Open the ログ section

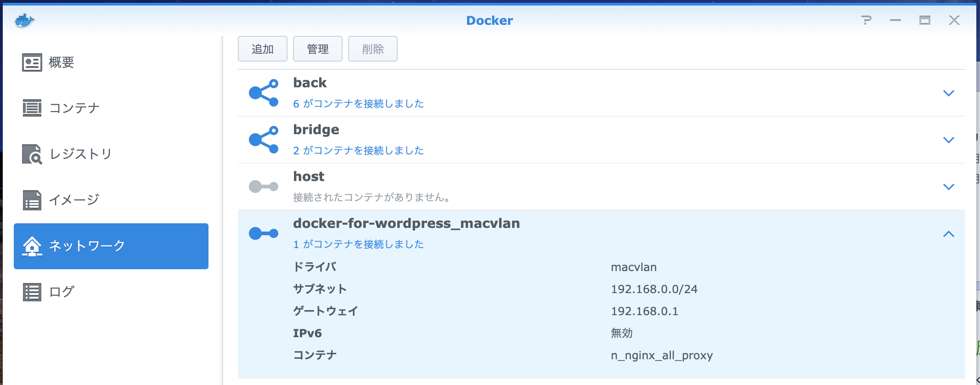pos(111,292)
